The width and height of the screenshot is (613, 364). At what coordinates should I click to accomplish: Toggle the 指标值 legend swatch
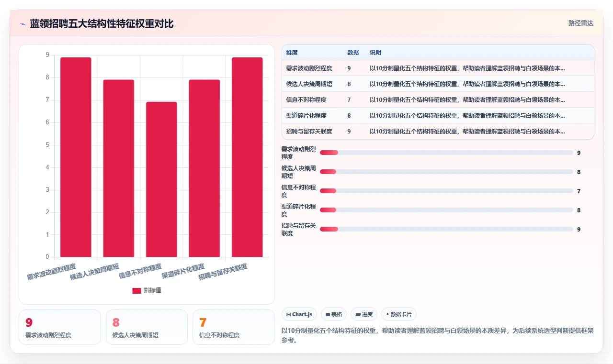pos(136,290)
